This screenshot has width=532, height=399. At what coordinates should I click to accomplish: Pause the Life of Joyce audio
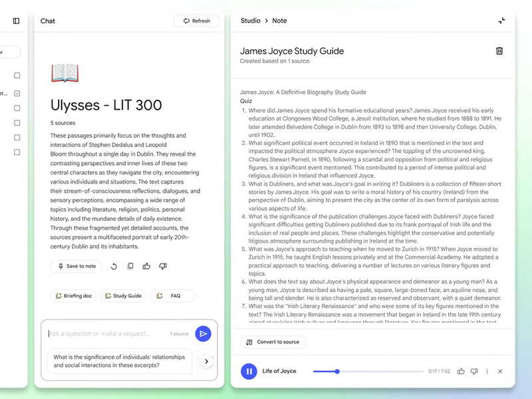[249, 372]
